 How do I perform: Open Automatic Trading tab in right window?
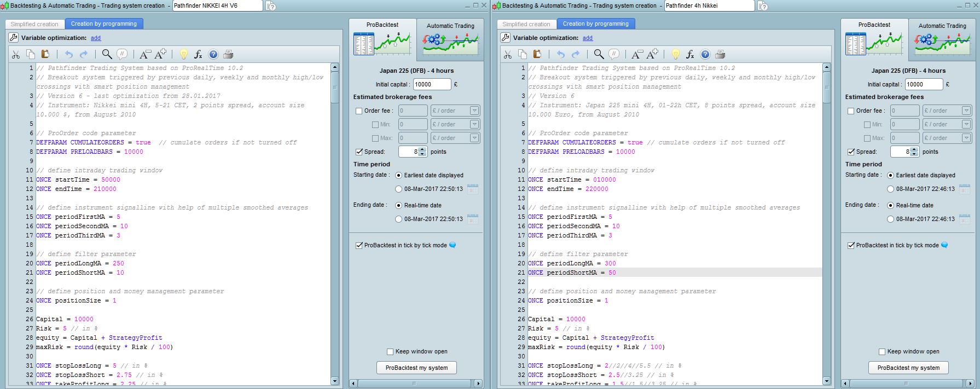click(942, 39)
